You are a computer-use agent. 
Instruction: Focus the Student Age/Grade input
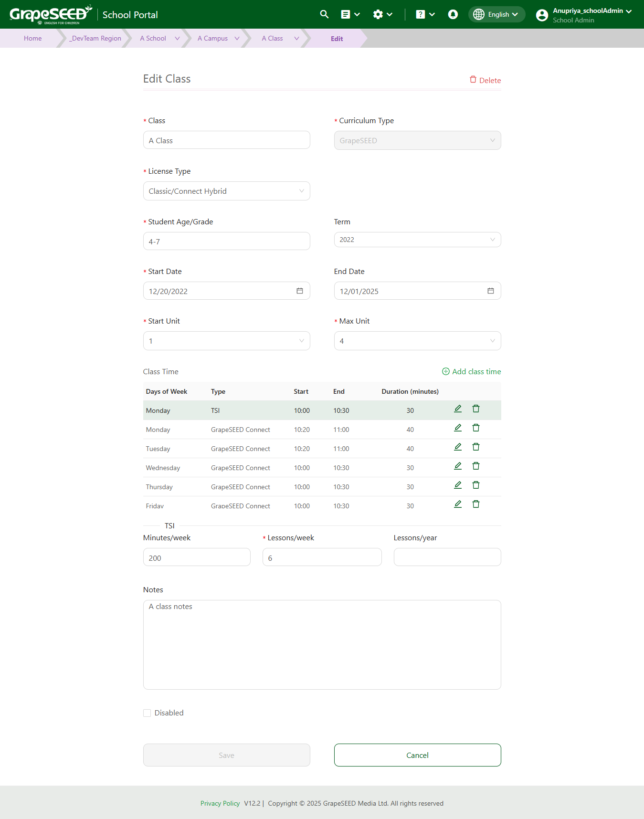tap(227, 241)
